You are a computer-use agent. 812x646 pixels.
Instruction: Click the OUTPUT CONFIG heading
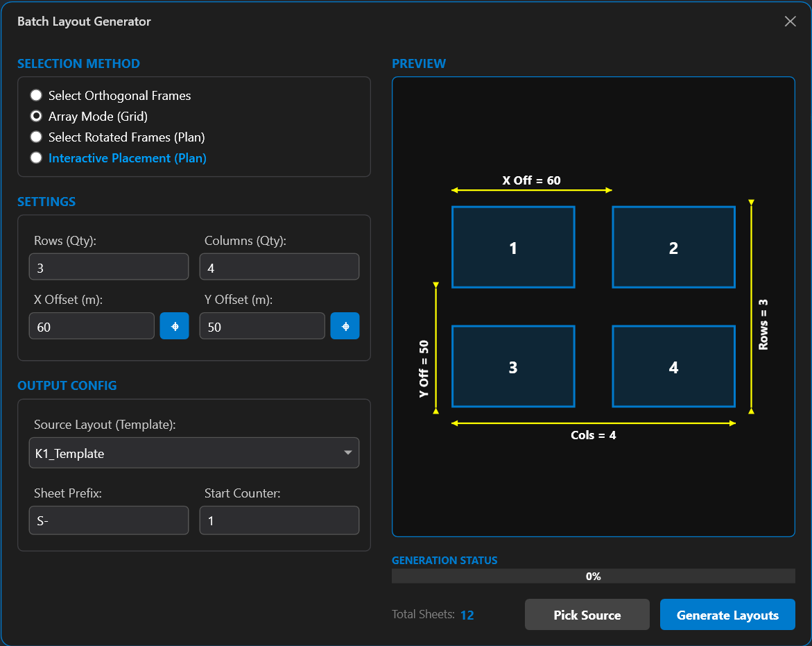click(x=67, y=385)
